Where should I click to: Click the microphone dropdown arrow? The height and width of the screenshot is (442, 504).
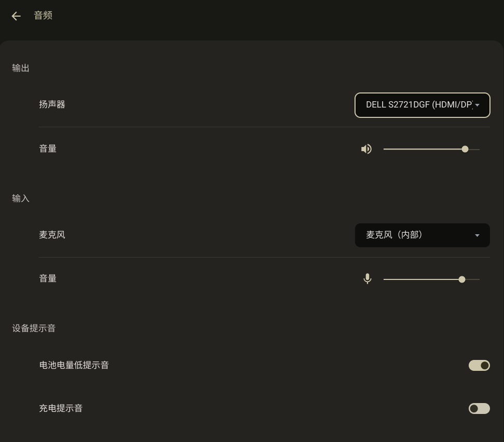(x=478, y=235)
